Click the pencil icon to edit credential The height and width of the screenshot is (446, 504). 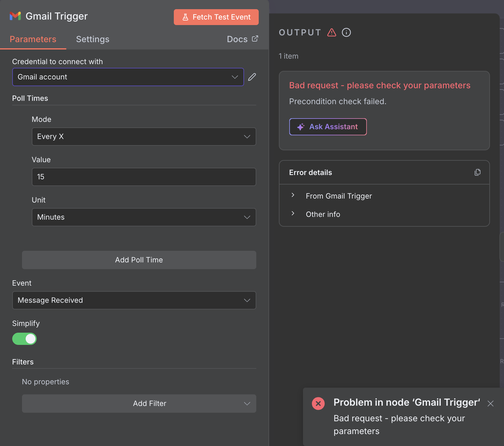[252, 77]
